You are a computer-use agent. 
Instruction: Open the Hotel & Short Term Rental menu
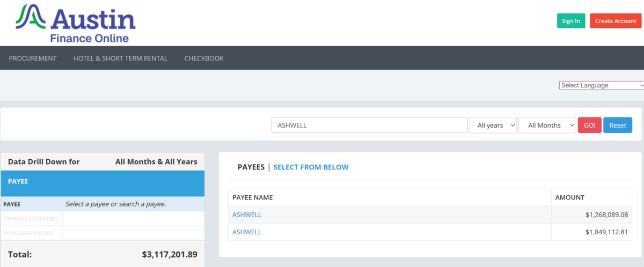(x=120, y=58)
